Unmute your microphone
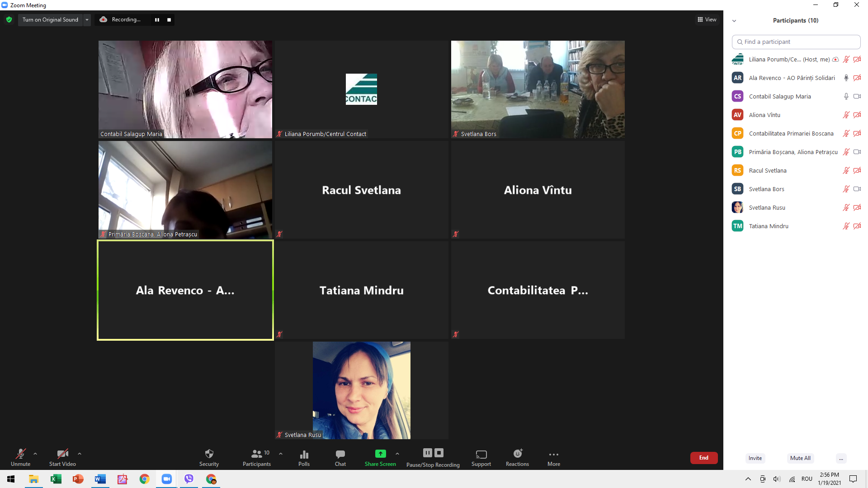The image size is (868, 488). (21, 457)
